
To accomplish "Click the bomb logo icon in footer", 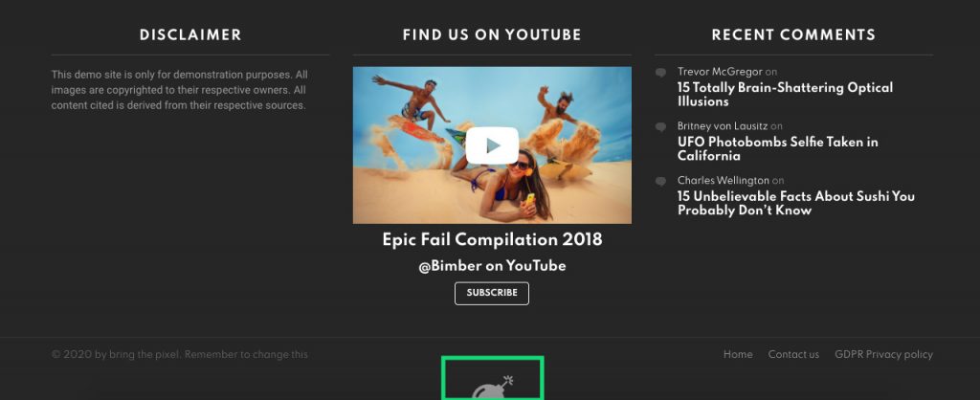I will tap(493, 387).
